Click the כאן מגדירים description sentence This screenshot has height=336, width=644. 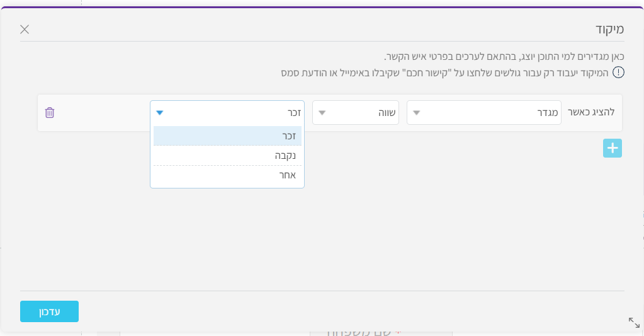[x=504, y=56]
